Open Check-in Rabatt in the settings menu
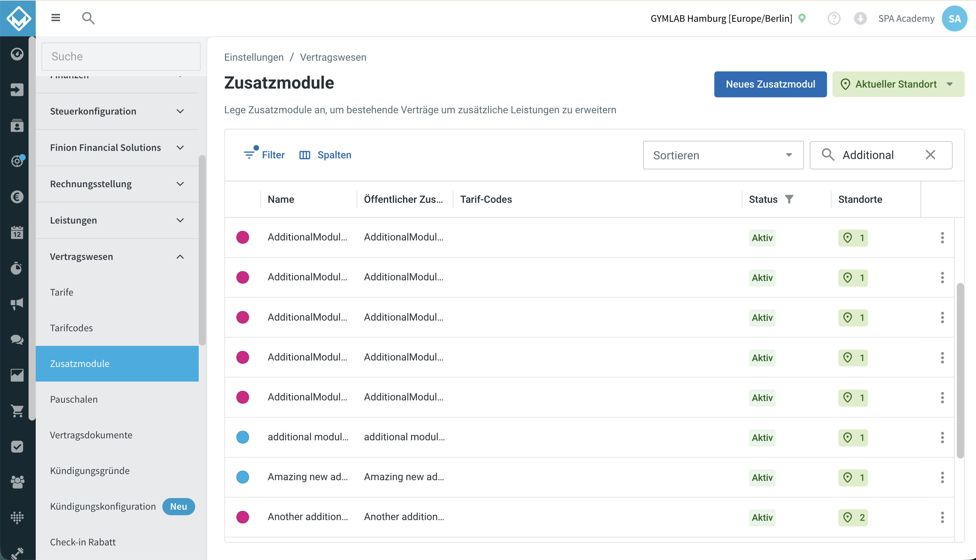Image resolution: width=976 pixels, height=560 pixels. [117, 542]
